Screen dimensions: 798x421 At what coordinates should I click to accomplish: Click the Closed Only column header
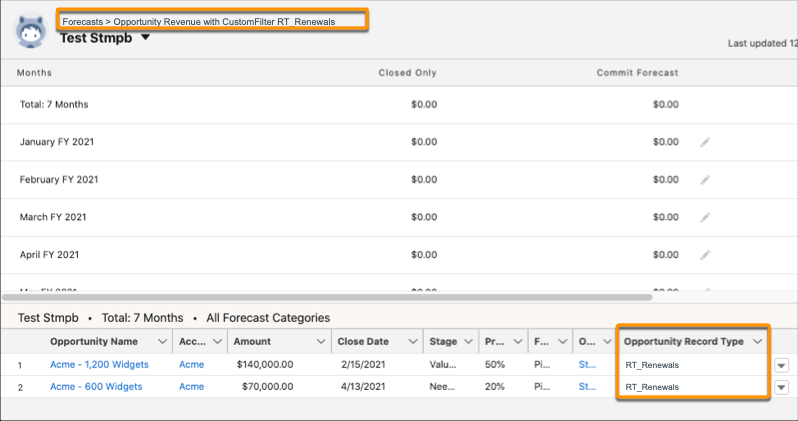pos(409,73)
